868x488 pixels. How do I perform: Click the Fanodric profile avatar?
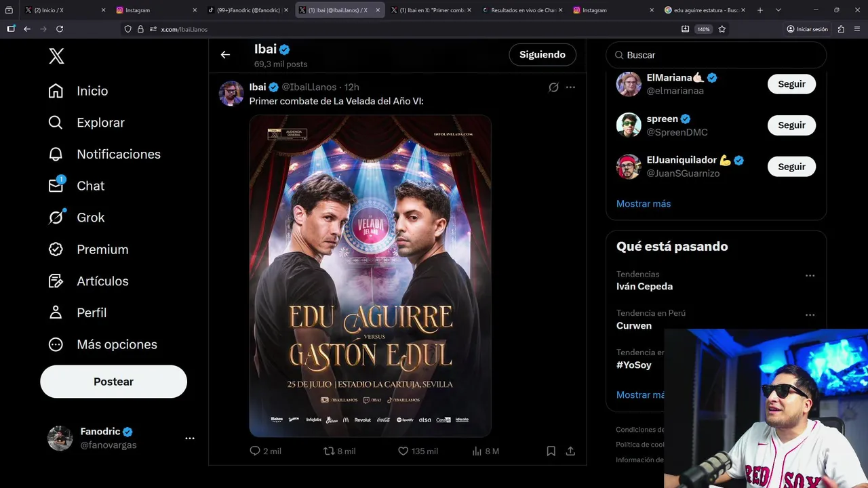coord(60,439)
